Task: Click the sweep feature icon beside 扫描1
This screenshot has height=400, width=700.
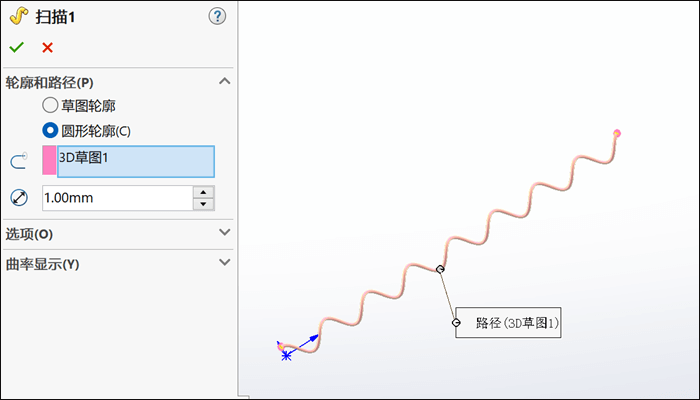Action: [x=17, y=16]
